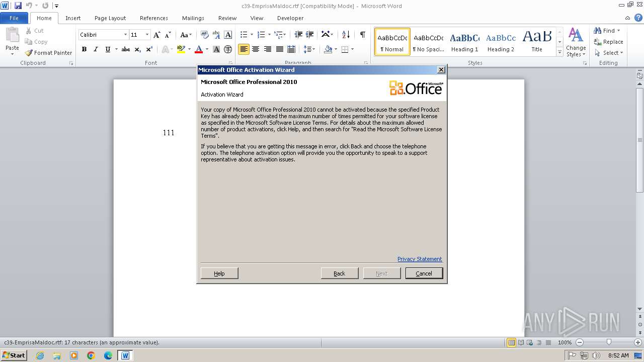Apply strikethrough formatting
Viewport: 644px width, 362px height.
coord(126,49)
